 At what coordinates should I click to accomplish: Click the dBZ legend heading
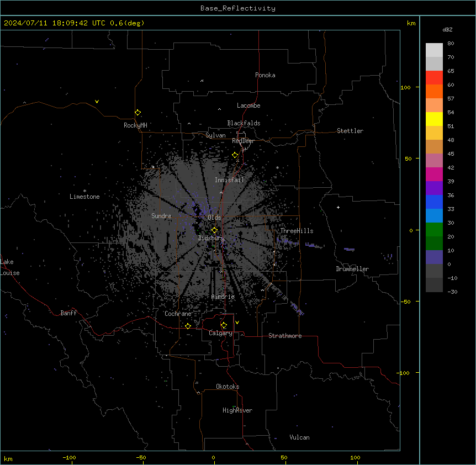(x=447, y=30)
